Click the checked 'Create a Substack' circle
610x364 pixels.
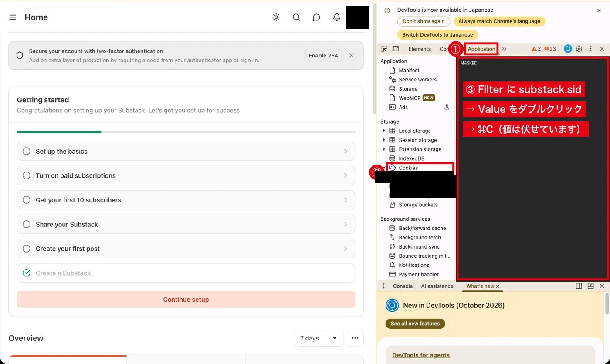tap(27, 273)
